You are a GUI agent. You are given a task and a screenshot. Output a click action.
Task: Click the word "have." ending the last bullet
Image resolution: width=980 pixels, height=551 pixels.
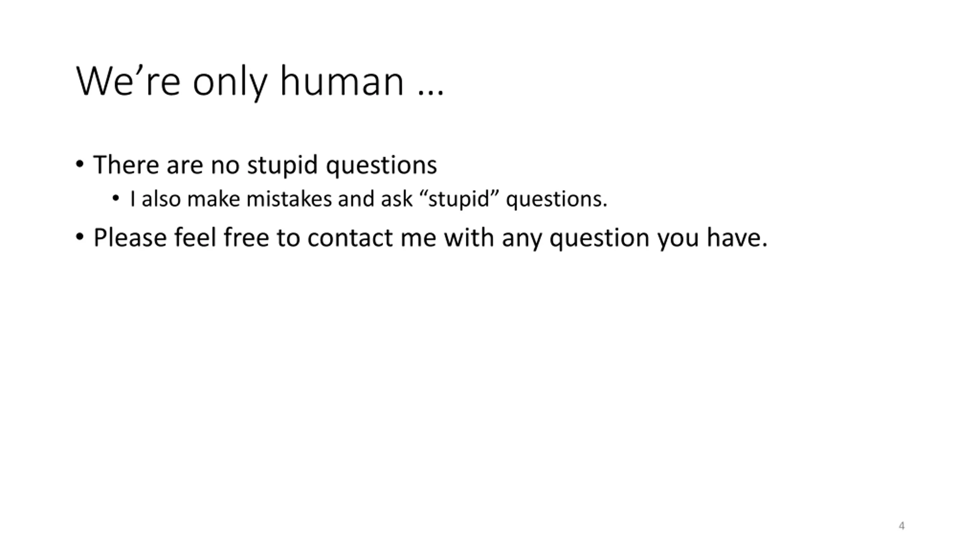[x=737, y=238]
